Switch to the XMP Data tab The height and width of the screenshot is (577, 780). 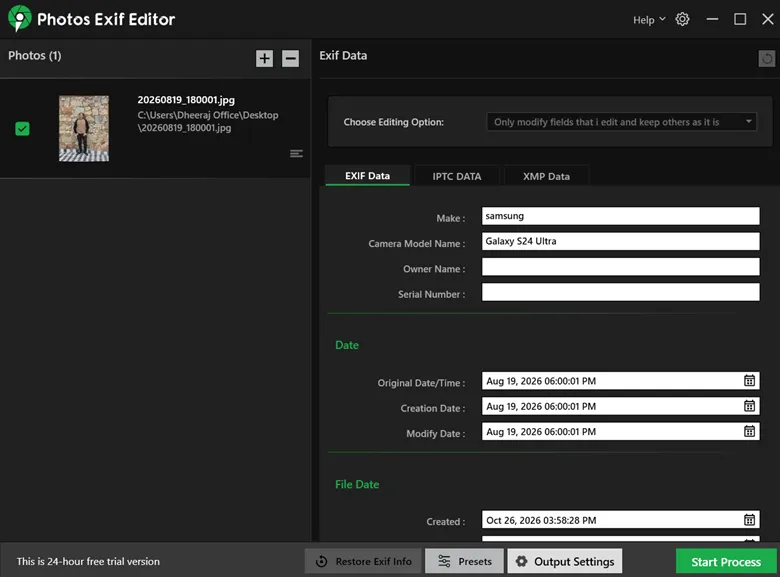[546, 176]
